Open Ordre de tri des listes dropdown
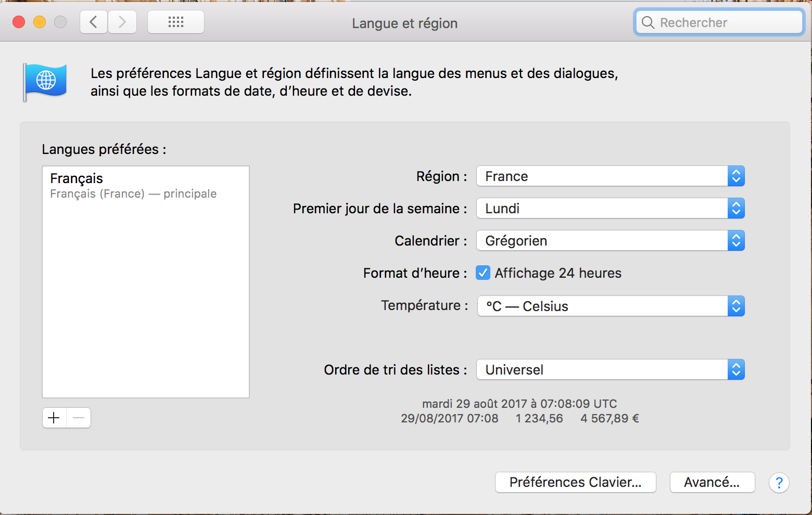 (x=611, y=370)
